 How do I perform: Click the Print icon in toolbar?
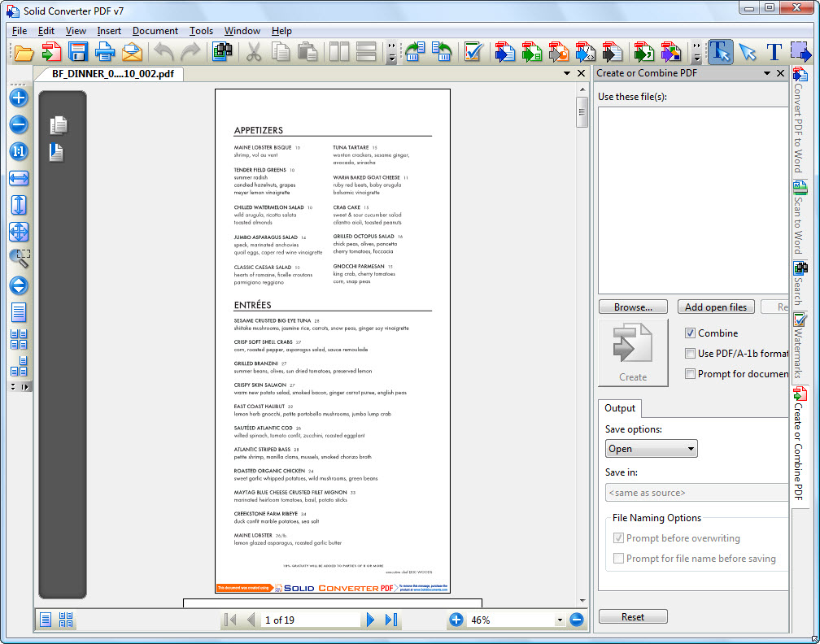[x=105, y=53]
